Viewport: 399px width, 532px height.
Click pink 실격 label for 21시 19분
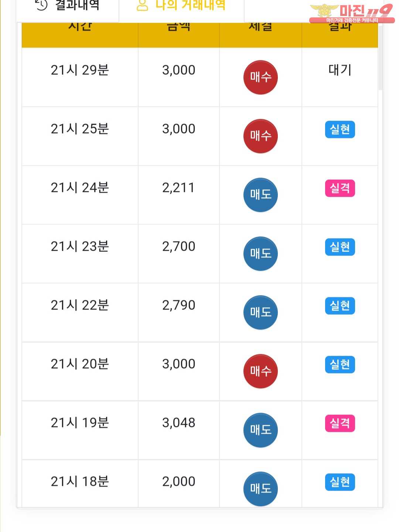click(x=340, y=423)
